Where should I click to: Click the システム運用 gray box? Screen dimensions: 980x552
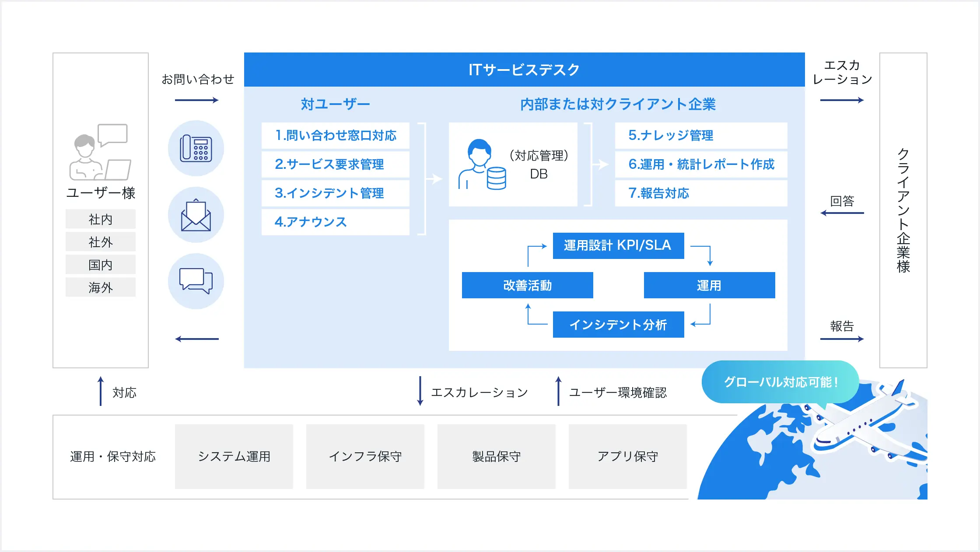234,456
